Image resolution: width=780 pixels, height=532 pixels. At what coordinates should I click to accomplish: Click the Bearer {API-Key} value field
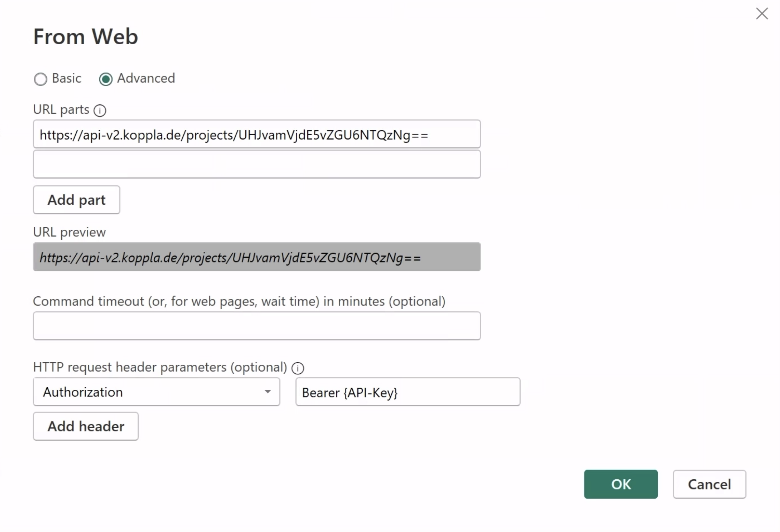pyautogui.click(x=408, y=392)
